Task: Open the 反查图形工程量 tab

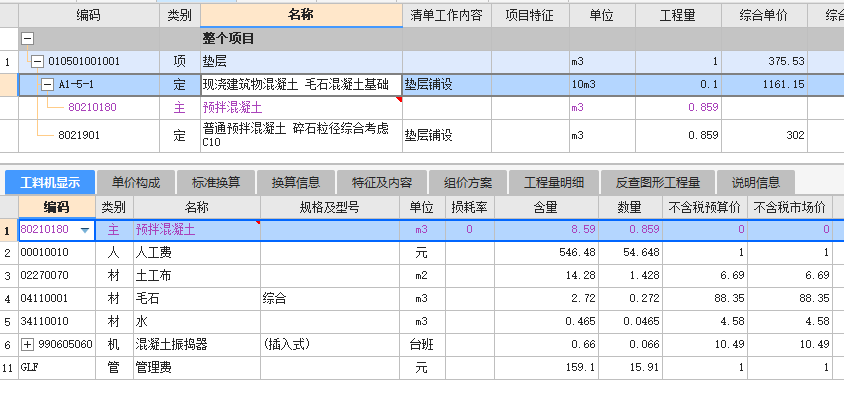Action: click(x=658, y=183)
